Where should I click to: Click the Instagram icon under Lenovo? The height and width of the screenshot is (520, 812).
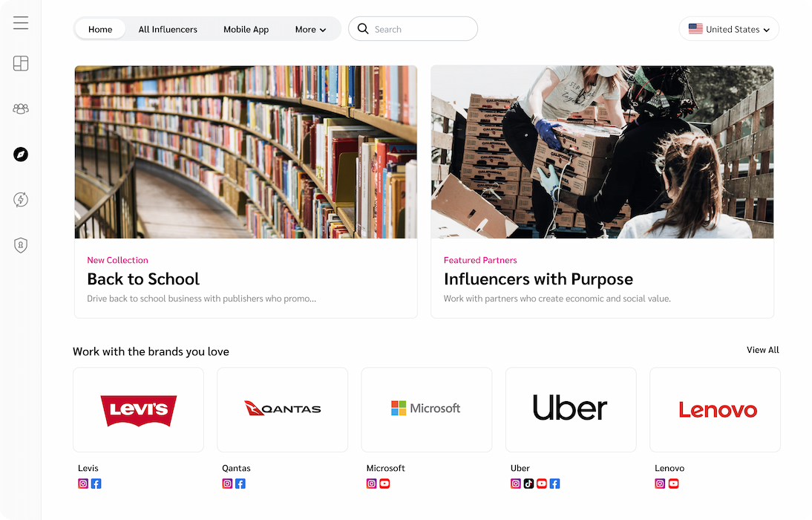660,484
